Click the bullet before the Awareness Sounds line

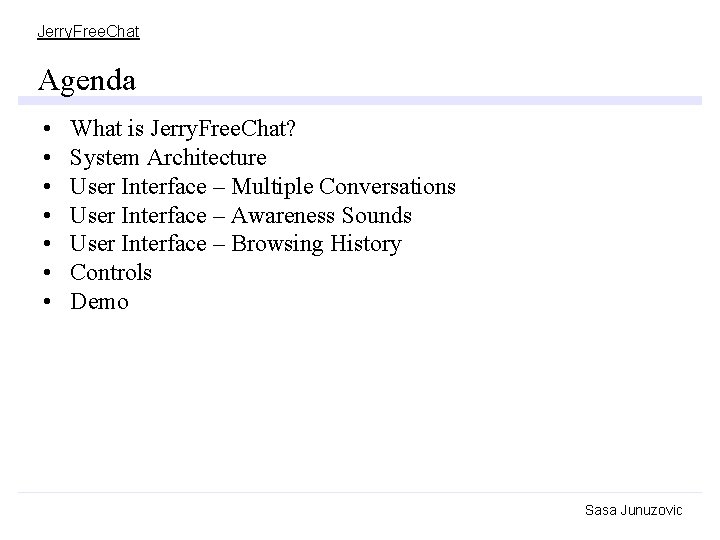click(47, 216)
